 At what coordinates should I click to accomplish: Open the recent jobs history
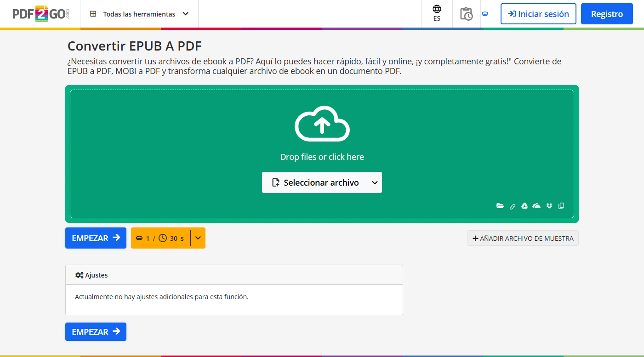(467, 14)
